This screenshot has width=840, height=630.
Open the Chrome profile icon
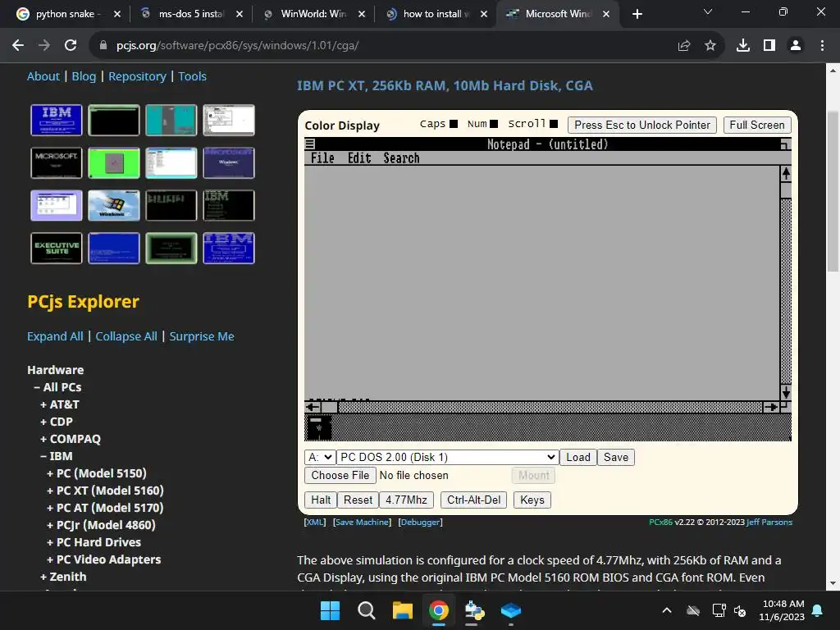[796, 46]
